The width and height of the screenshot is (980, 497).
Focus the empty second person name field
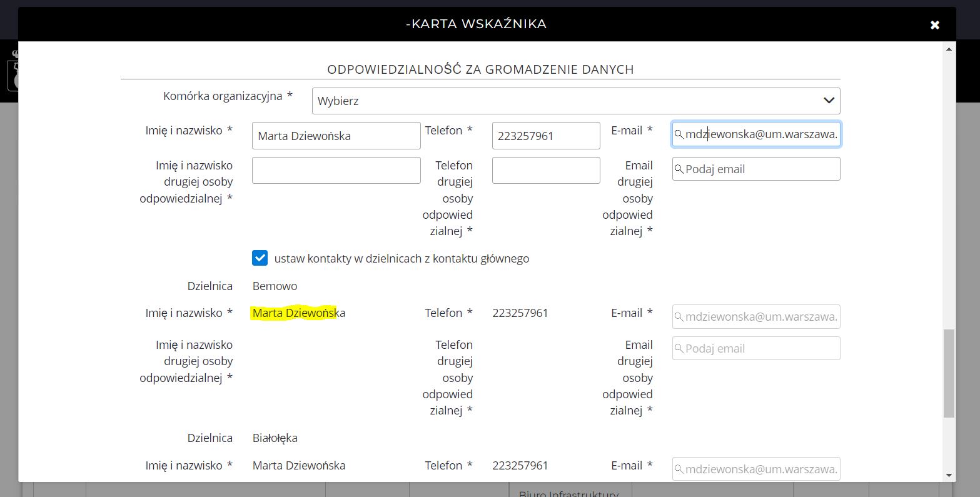336,170
